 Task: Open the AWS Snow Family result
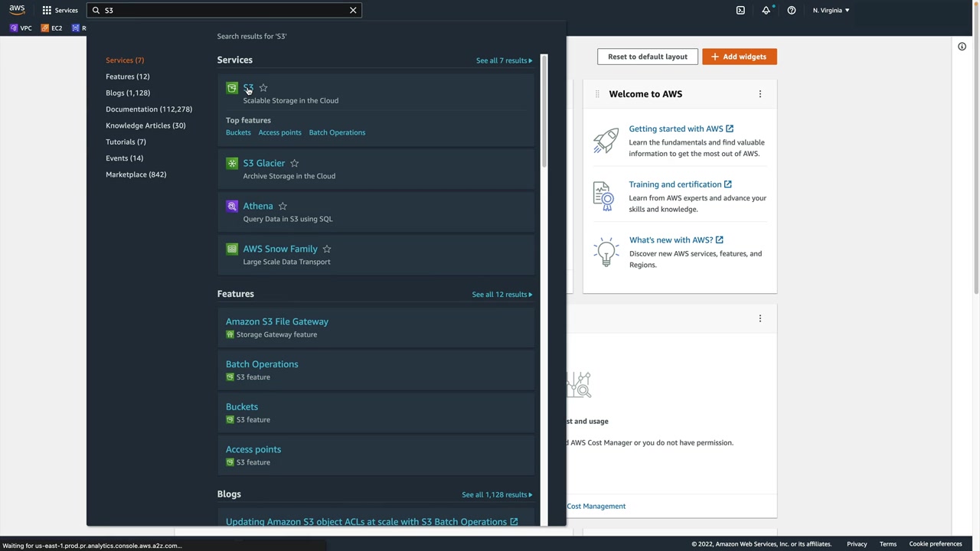click(280, 249)
